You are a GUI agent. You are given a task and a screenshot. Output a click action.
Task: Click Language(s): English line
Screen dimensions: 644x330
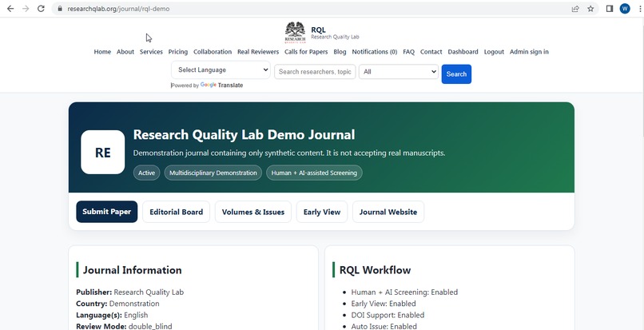click(x=112, y=315)
